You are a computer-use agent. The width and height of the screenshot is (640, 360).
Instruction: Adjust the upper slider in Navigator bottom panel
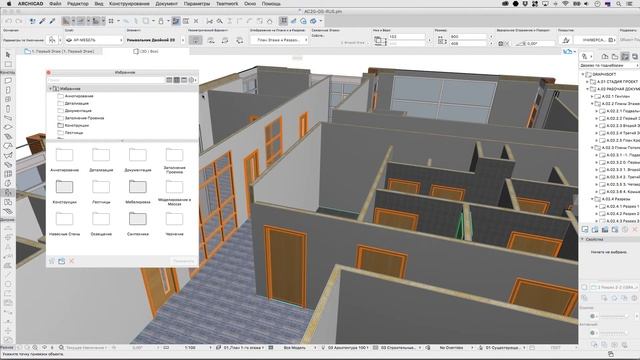point(612,316)
